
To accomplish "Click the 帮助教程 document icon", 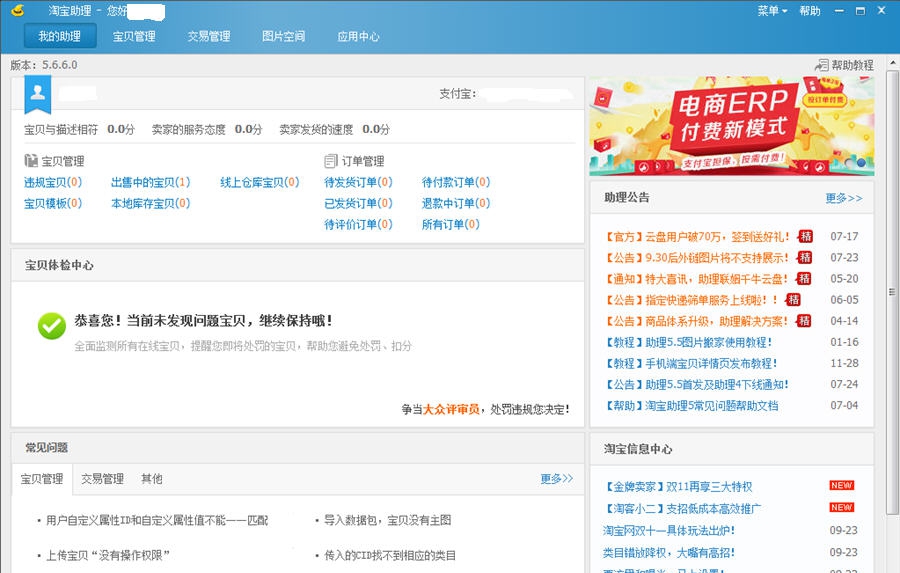I will click(x=821, y=65).
